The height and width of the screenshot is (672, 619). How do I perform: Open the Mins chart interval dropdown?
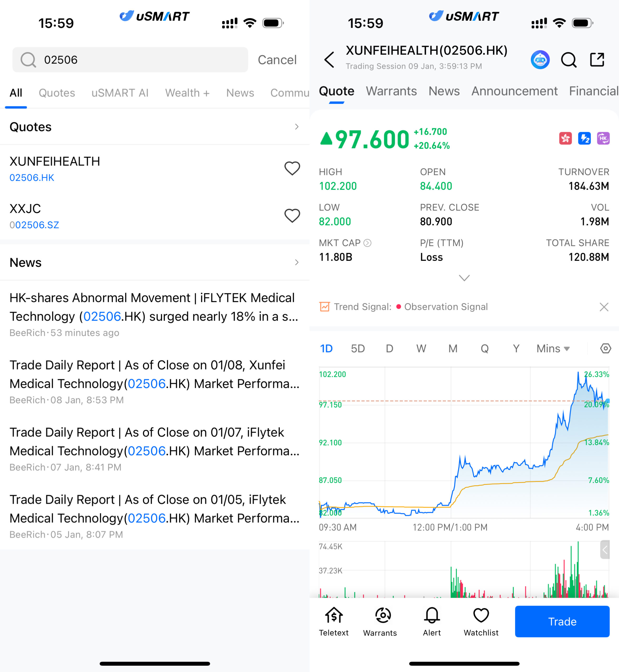[x=553, y=348]
